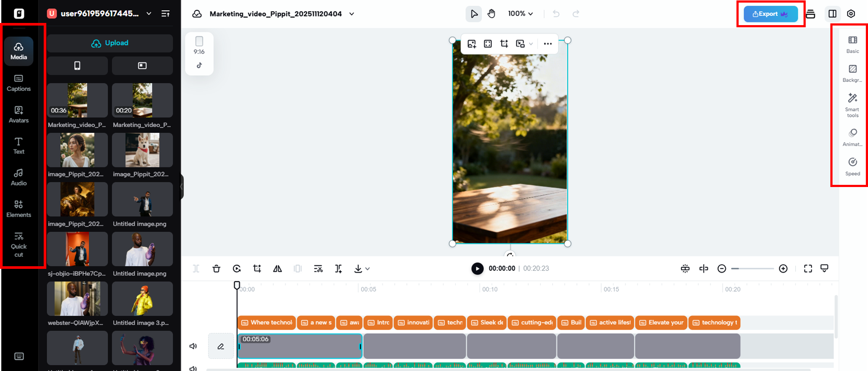Filter media by landscape screen icon
The width and height of the screenshot is (868, 371).
click(x=142, y=66)
